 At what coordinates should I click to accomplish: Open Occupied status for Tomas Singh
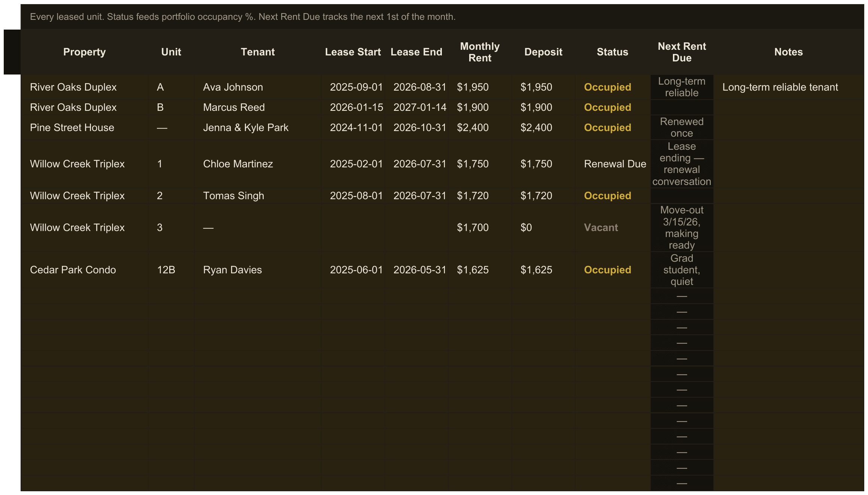point(613,196)
